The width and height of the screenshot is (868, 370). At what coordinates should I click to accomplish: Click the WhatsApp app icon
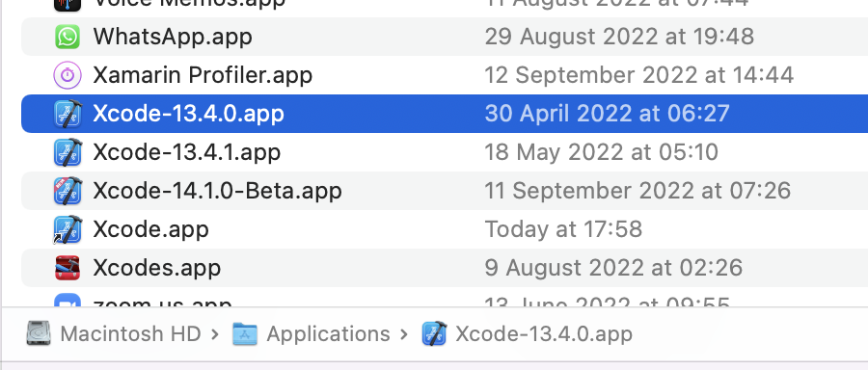68,37
